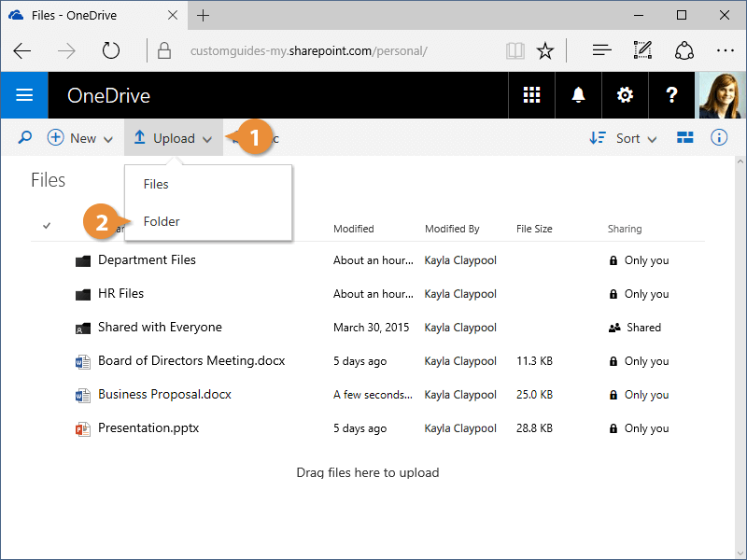
Task: Expand the New dropdown
Action: [80, 138]
